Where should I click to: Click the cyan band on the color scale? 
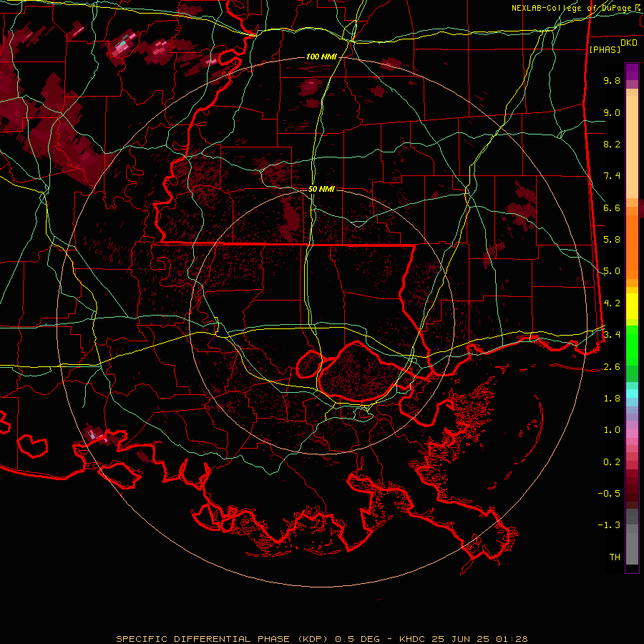tap(632, 394)
